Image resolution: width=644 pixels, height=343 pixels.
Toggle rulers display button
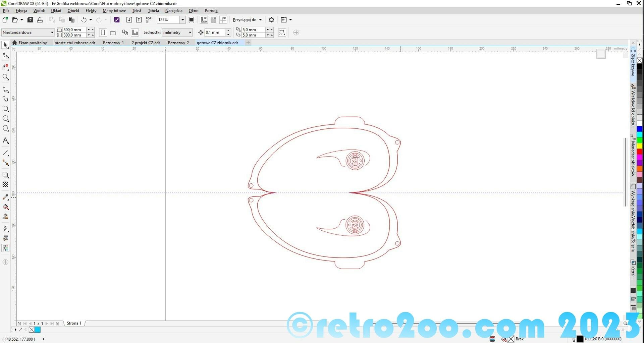click(x=204, y=20)
